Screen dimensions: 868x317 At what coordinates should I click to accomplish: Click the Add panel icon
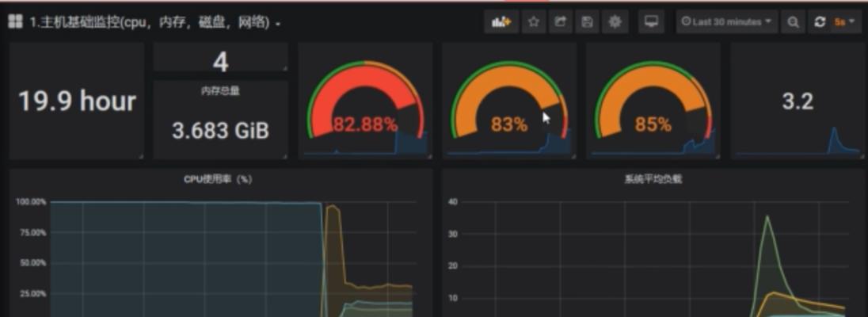point(501,22)
